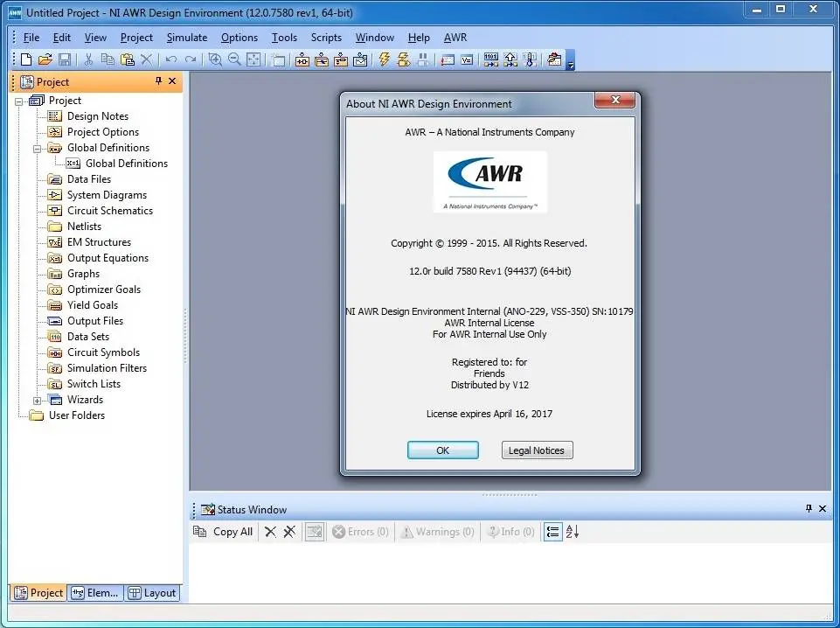Open the Simulate menu
Image resolution: width=840 pixels, height=628 pixels.
[187, 38]
